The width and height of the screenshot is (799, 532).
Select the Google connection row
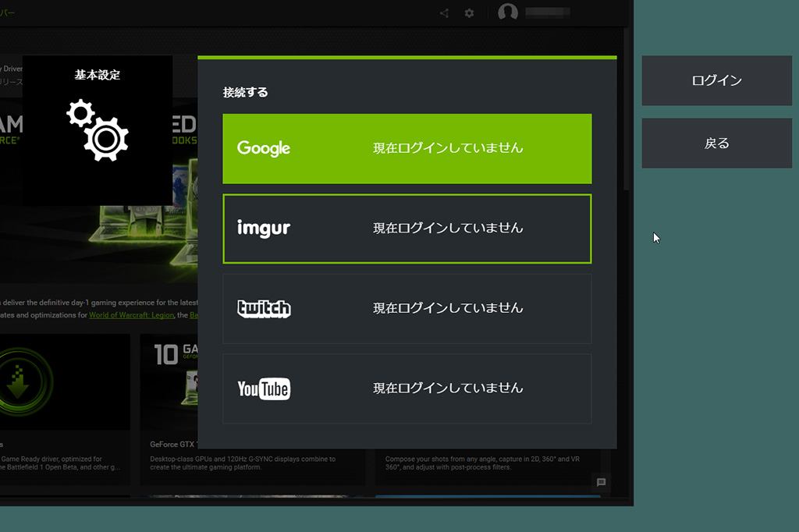point(407,149)
